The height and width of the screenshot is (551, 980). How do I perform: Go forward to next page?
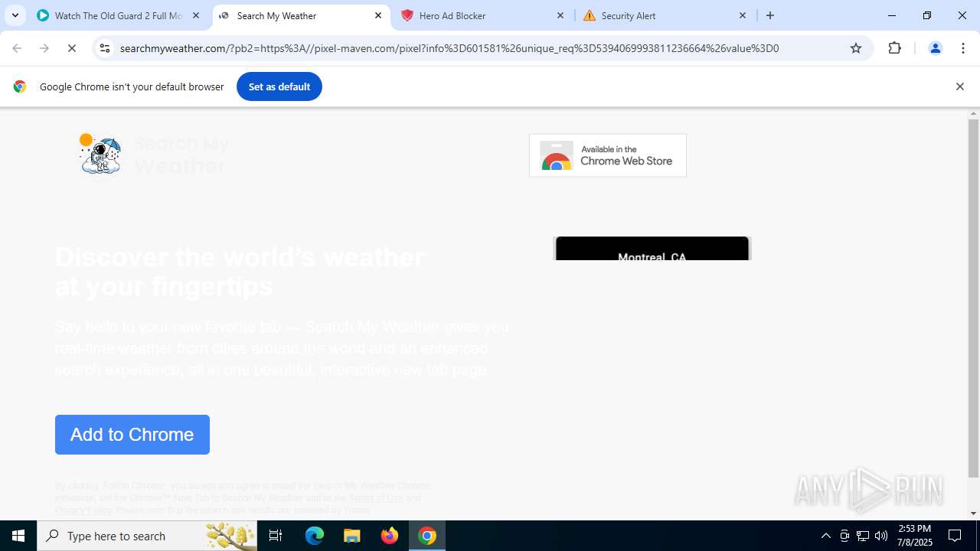(x=44, y=48)
